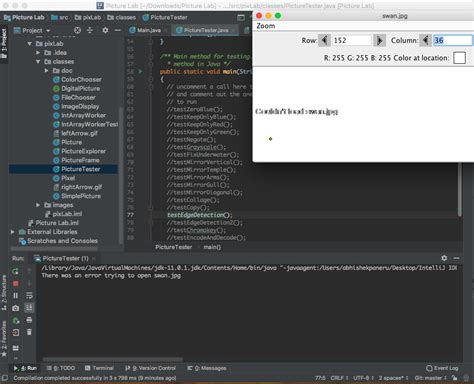Click the ColorChooser class in the tree
Image resolution: width=474 pixels, height=384 pixels.
(81, 79)
